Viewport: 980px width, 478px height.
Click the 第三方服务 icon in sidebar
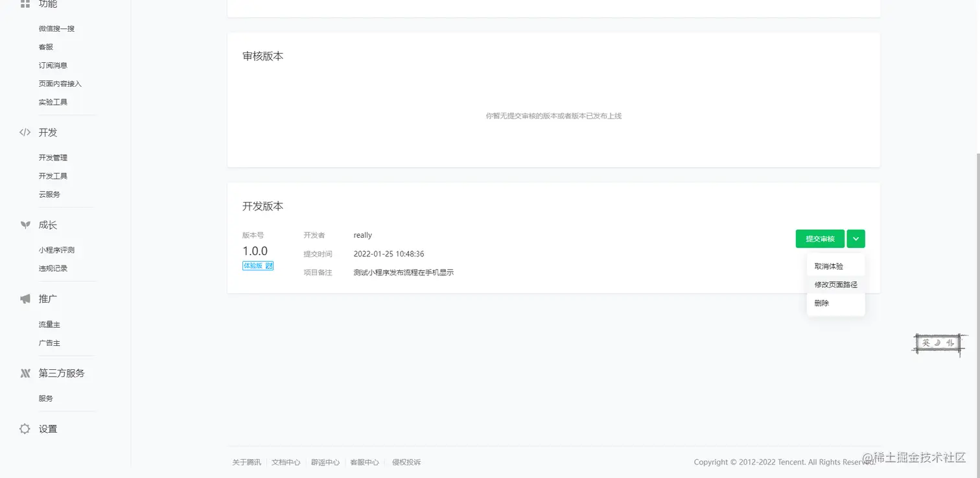(x=25, y=373)
